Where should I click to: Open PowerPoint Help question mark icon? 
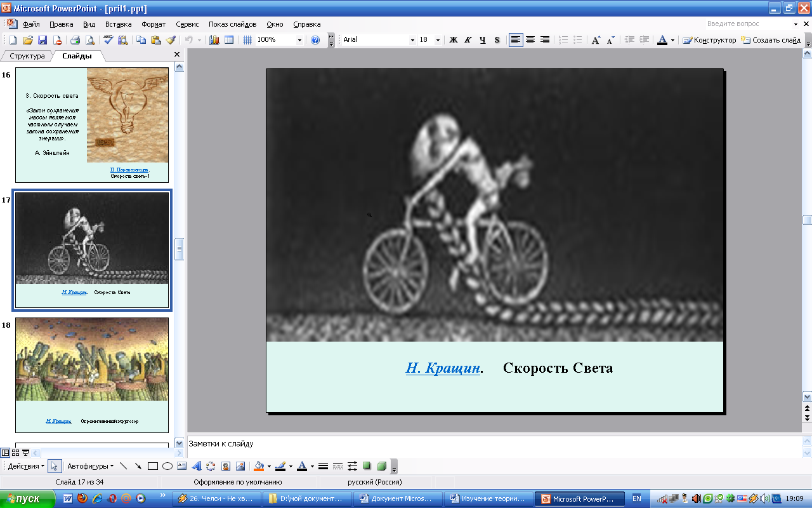(315, 39)
